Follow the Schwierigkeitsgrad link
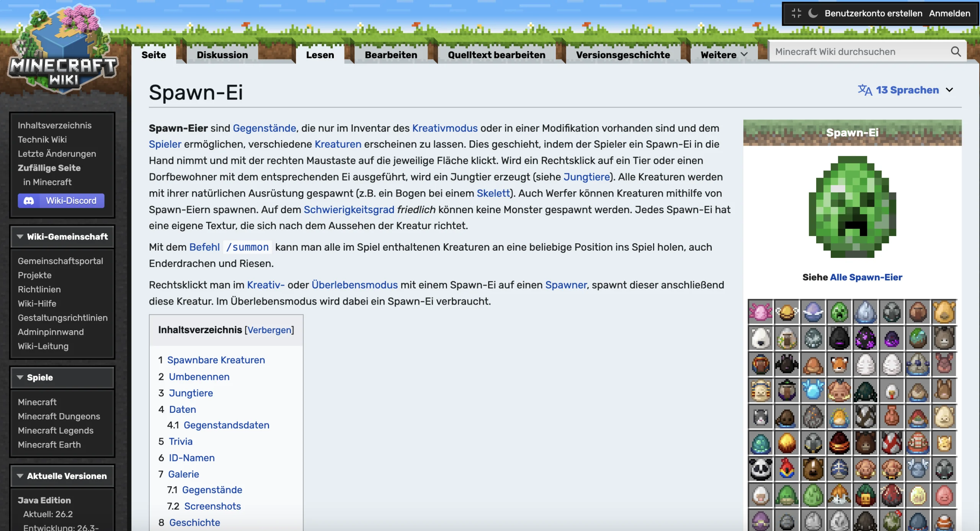Screen dimensions: 980x531 pyautogui.click(x=349, y=210)
